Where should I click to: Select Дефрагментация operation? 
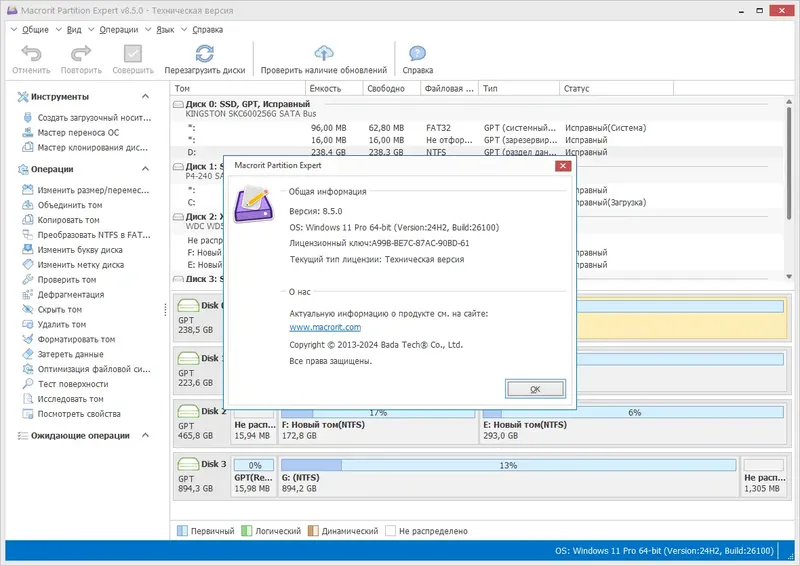point(63,294)
